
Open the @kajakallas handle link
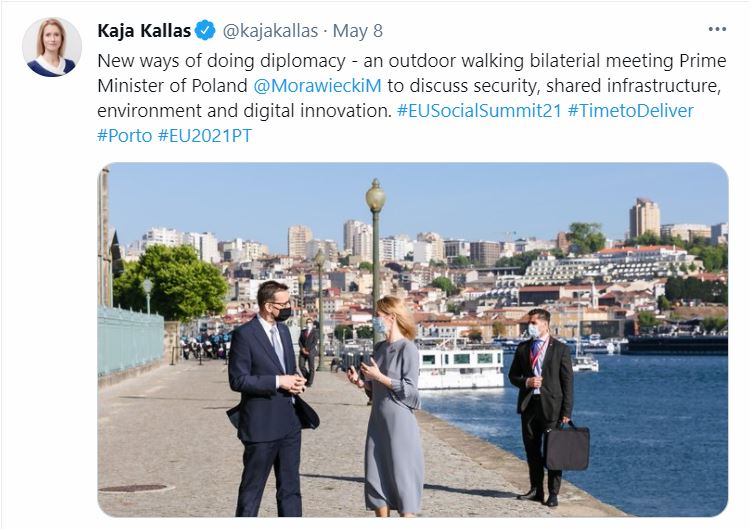pos(270,31)
